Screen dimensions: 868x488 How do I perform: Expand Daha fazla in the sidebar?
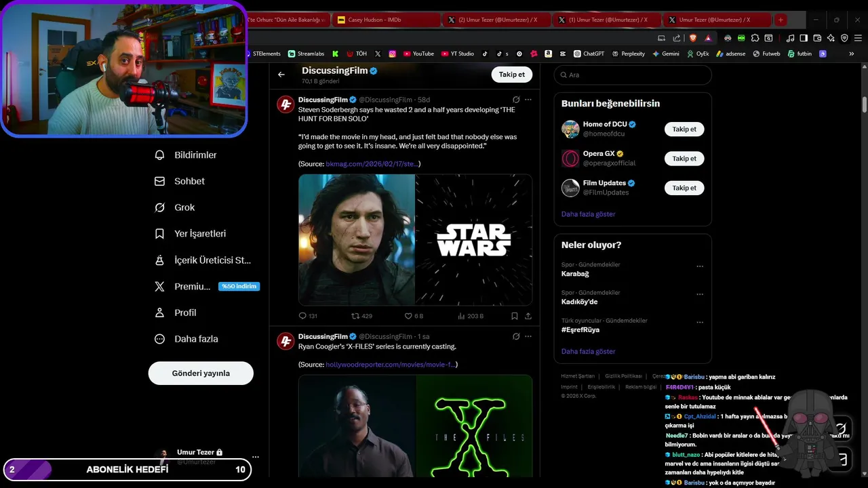pyautogui.click(x=186, y=339)
